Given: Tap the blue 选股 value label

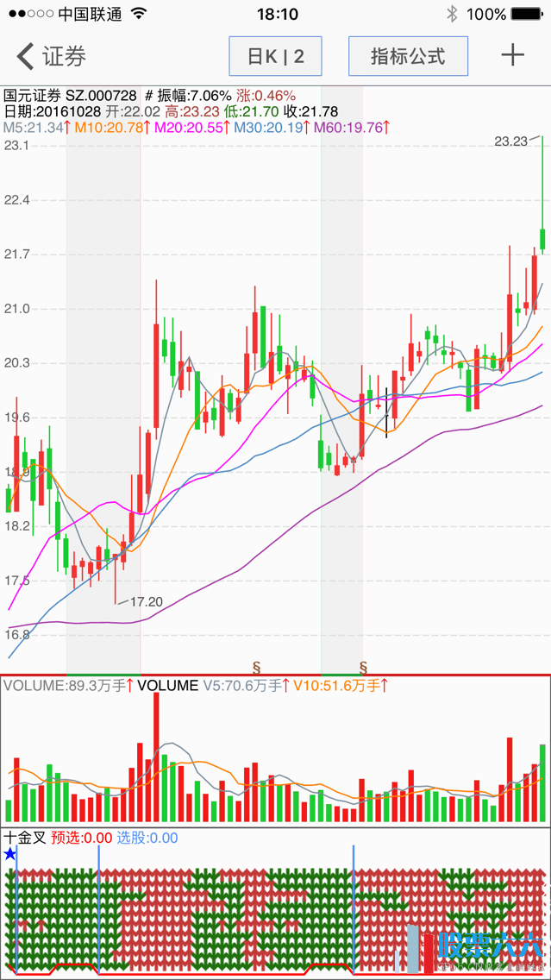Looking at the screenshot, I should tap(147, 837).
